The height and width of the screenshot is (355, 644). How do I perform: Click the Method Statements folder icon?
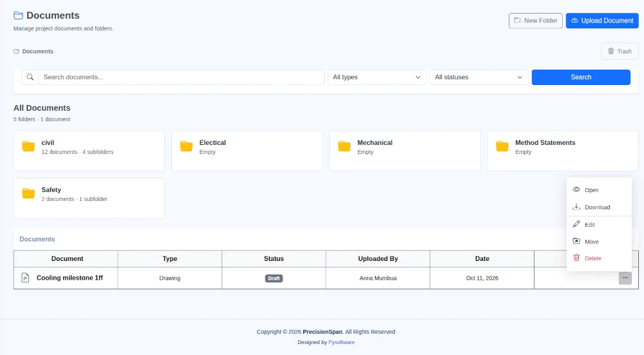502,146
